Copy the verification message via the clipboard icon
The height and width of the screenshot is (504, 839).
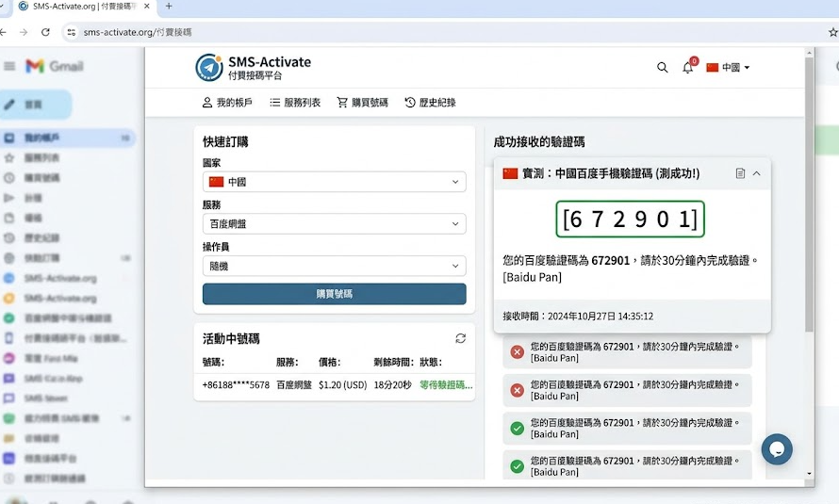pyautogui.click(x=740, y=173)
